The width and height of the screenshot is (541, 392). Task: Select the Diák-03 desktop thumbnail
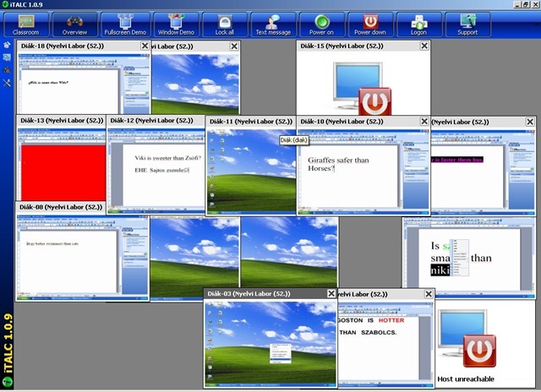270,340
